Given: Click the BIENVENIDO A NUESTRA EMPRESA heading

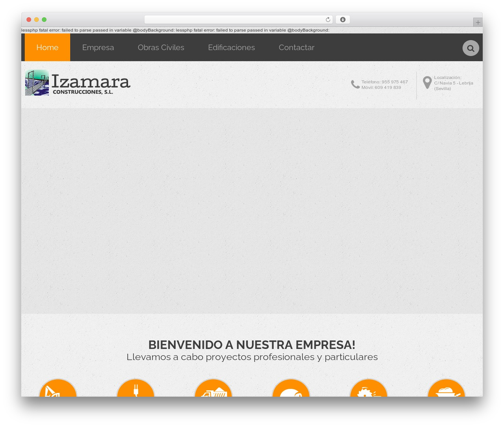Looking at the screenshot, I should point(252,345).
